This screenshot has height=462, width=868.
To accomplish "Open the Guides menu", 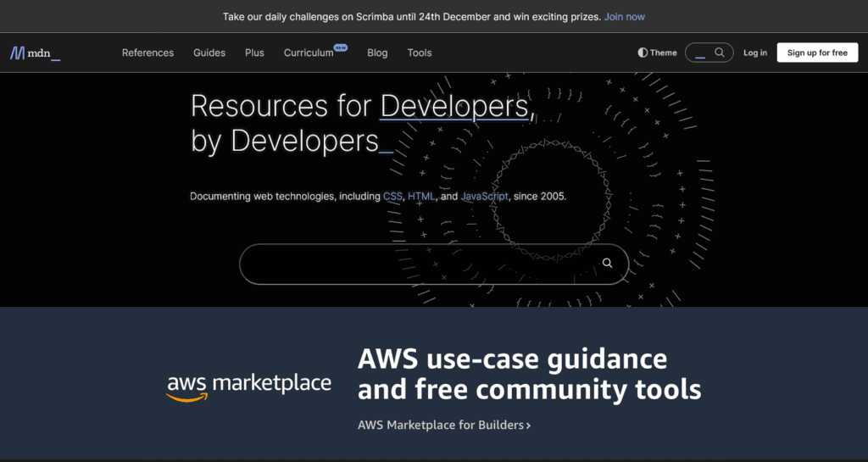I will [x=209, y=53].
